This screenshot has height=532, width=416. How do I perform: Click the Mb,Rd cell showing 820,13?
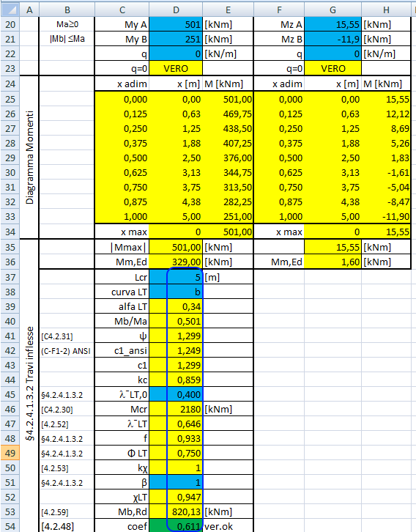pos(176,511)
